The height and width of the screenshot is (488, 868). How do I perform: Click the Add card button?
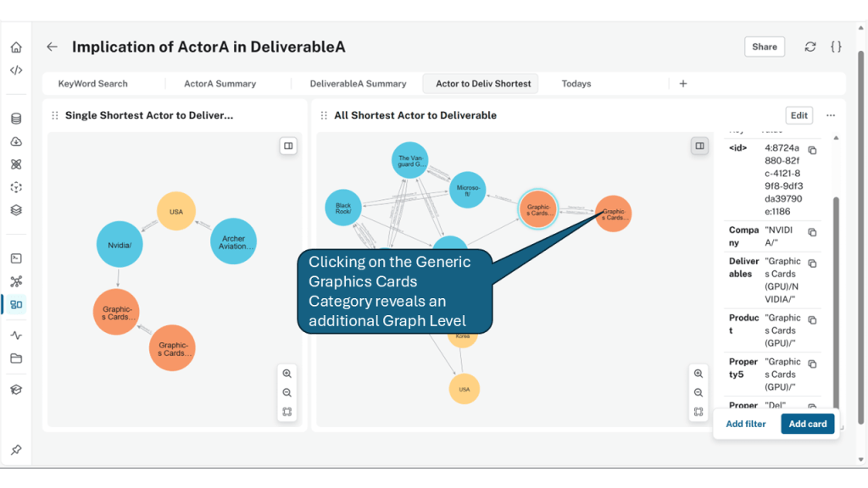pyautogui.click(x=807, y=424)
